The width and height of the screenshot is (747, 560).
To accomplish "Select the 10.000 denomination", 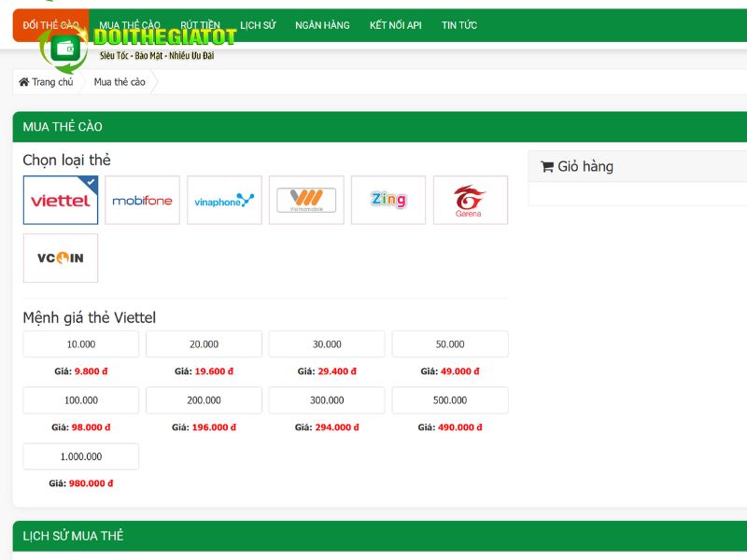I will (x=81, y=344).
